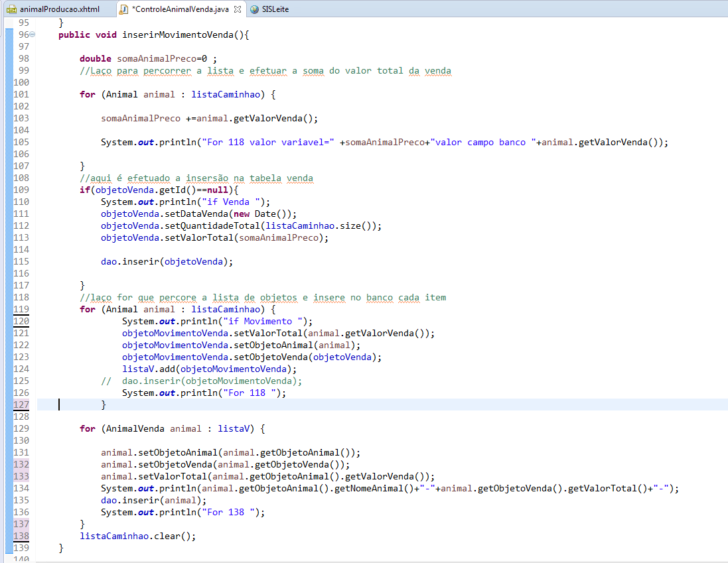Screen dimensions: 728x563
Task: Click setDataVenda(new Date()) on line 111
Action: (228, 214)
